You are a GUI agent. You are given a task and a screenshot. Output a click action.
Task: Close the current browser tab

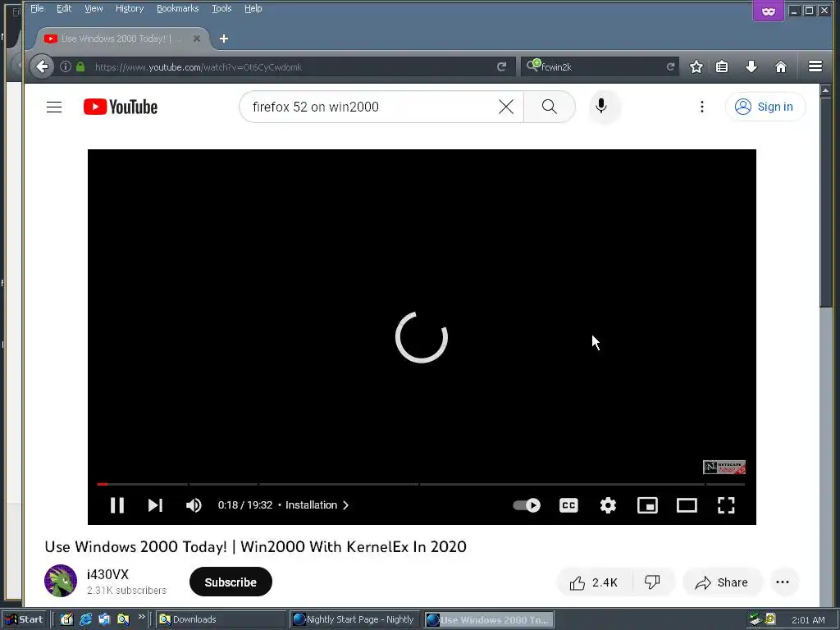[197, 39]
